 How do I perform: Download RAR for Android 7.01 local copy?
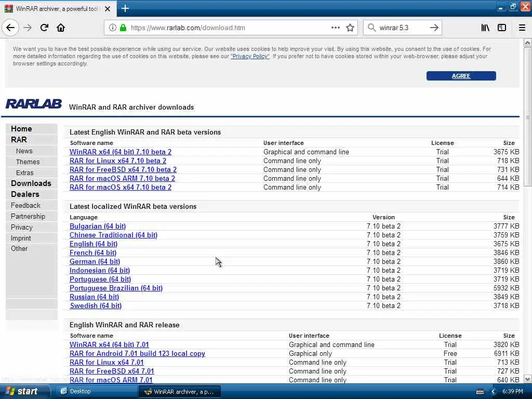point(137,353)
